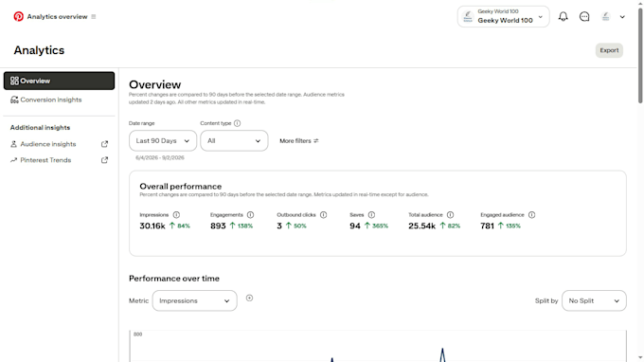Image resolution: width=644 pixels, height=362 pixels.
Task: Click the Pinterest logo icon
Action: pos(19,16)
